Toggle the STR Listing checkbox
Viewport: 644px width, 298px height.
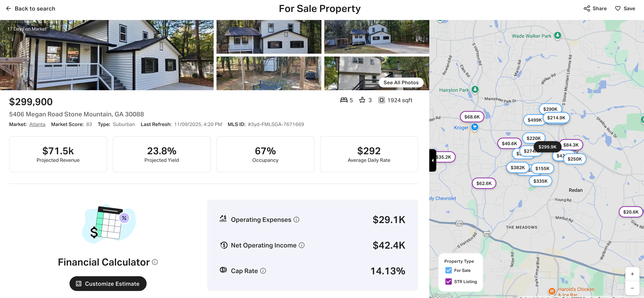(x=448, y=282)
